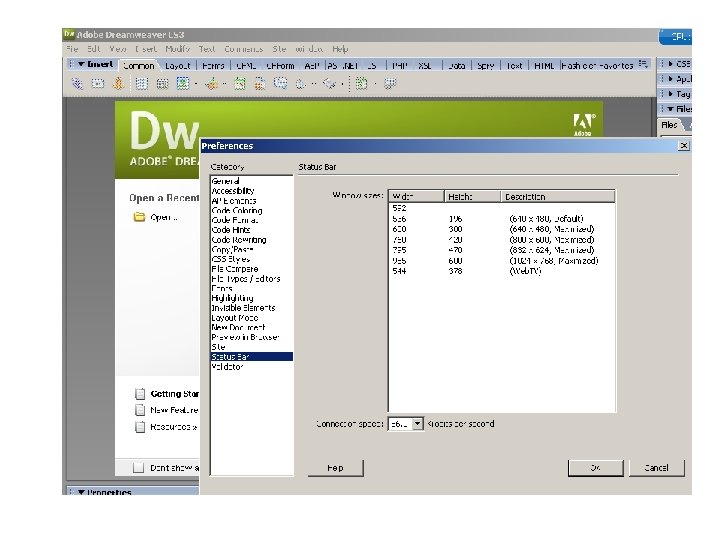Viewport: 720px width, 540px height.
Task: Open the File menu
Action: 72,49
